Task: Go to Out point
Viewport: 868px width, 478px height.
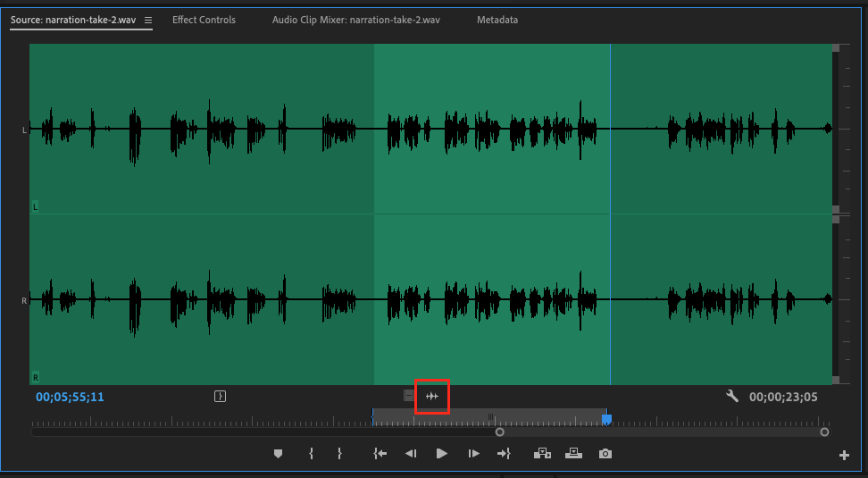Action: pos(504,454)
